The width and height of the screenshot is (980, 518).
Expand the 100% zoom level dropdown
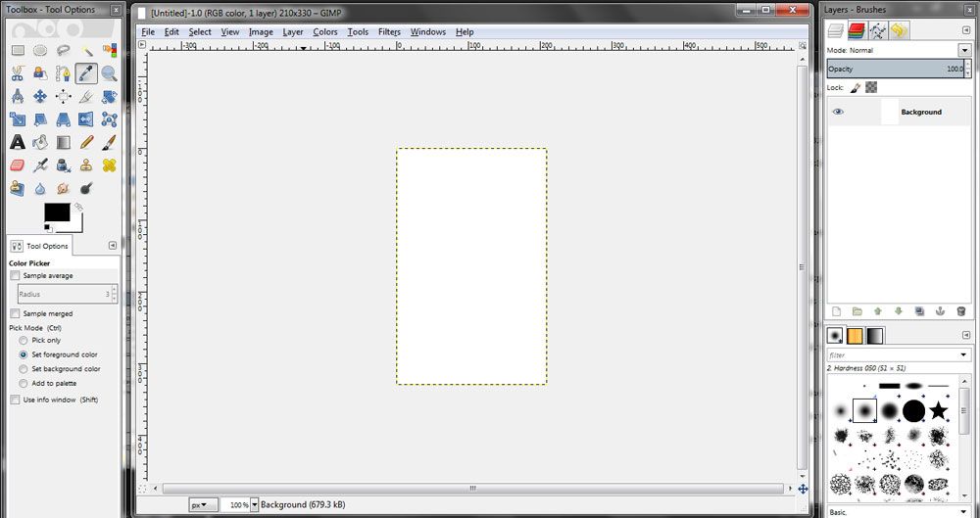pos(254,505)
